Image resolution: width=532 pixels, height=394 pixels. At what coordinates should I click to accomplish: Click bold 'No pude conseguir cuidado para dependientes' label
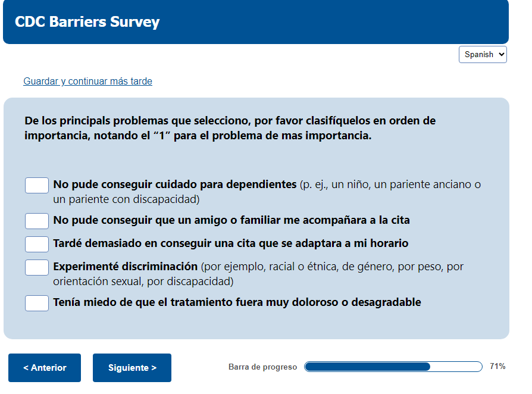[174, 185]
